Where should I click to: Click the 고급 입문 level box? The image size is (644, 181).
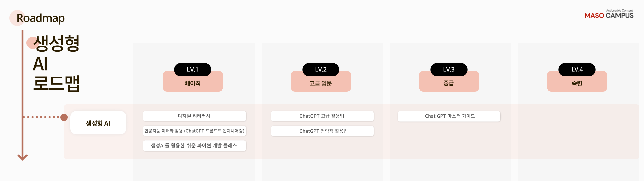point(321,84)
